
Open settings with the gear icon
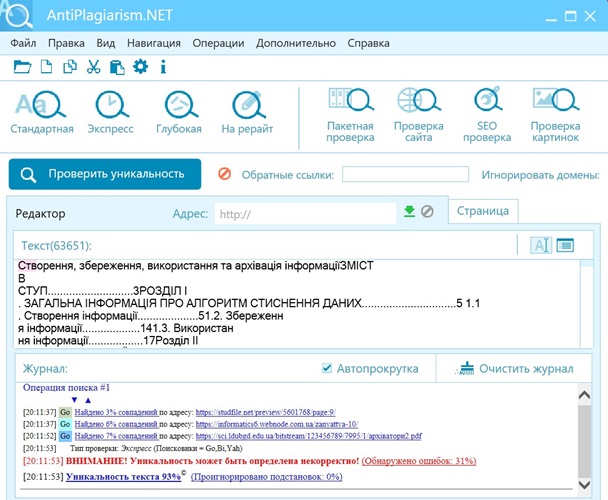click(140, 67)
